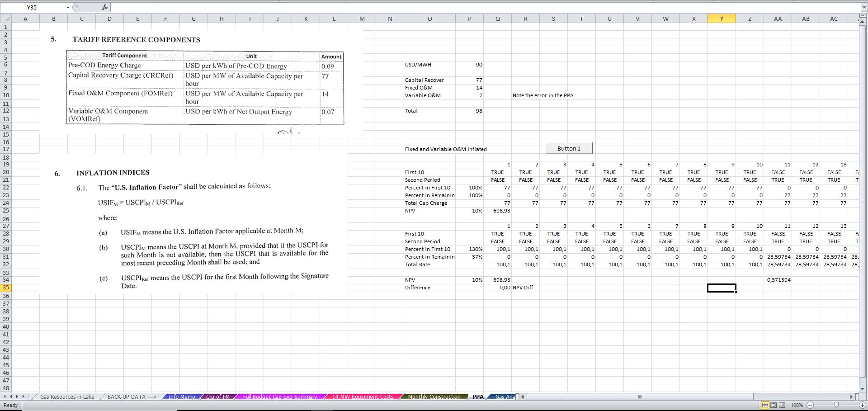Viewport: 868px width, 411px height.
Task: Switch to Monthly Construction sheet tab
Action: pyautogui.click(x=434, y=397)
